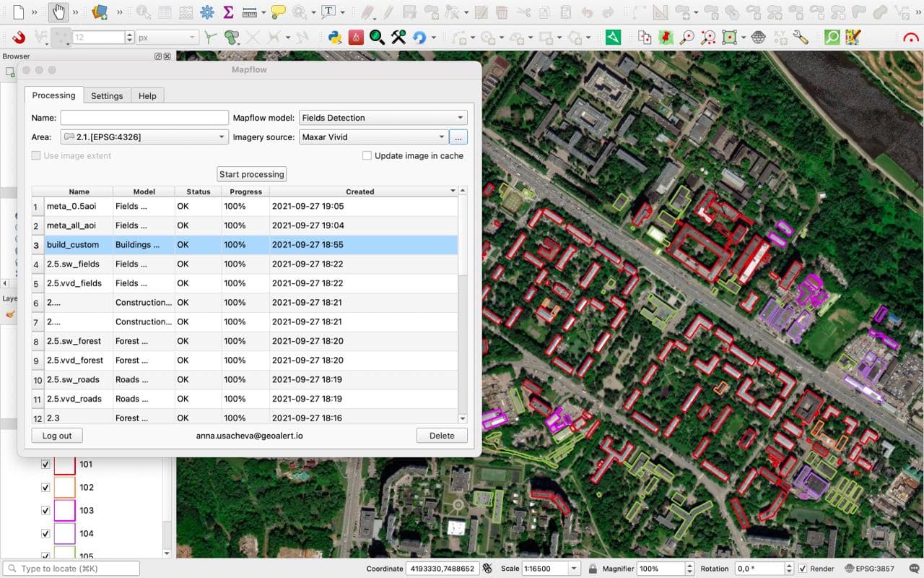Click the Map Tips speech bubble icon

point(278,12)
